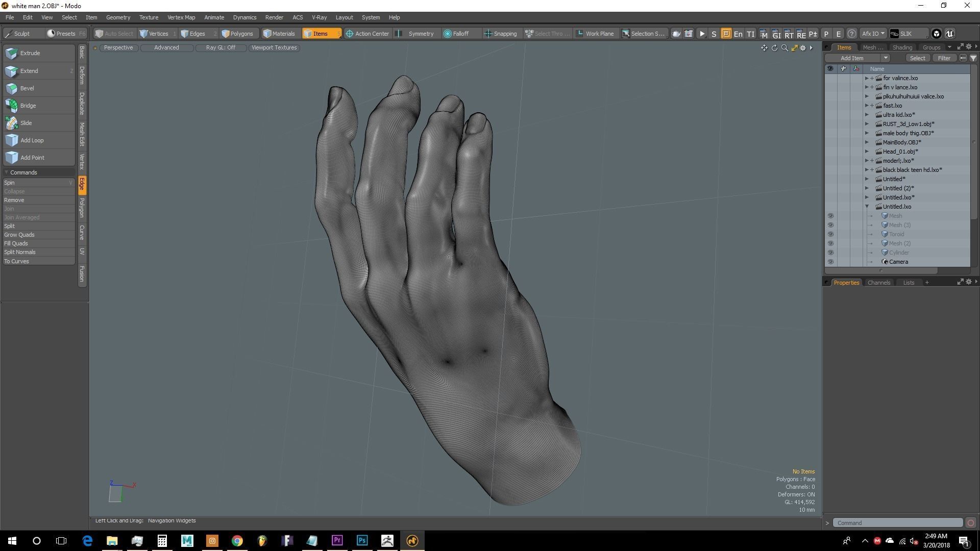Open the Vertex Map menu
This screenshot has width=980, height=551.
pos(181,17)
